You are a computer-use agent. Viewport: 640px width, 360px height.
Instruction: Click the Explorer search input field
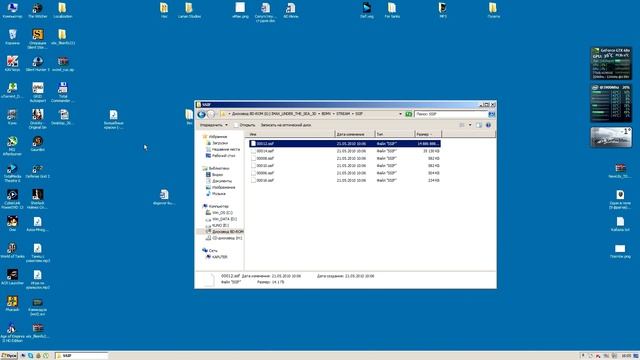point(451,114)
